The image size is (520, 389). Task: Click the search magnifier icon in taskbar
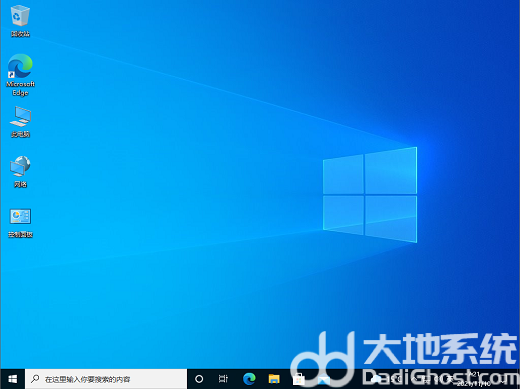click(x=35, y=379)
